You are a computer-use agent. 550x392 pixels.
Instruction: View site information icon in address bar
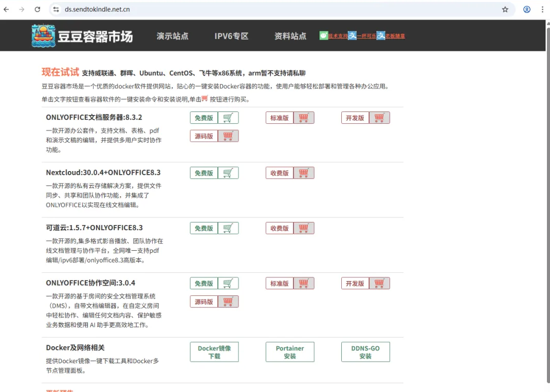coord(56,9)
